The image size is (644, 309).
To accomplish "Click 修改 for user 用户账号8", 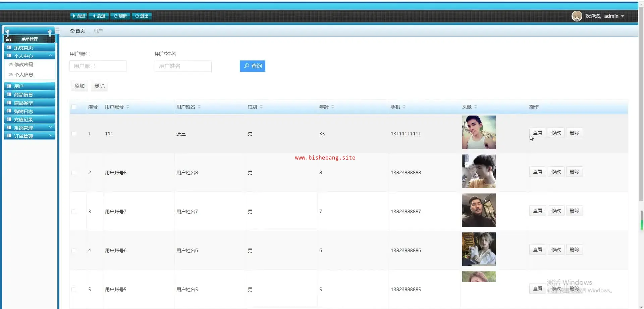I will point(556,172).
